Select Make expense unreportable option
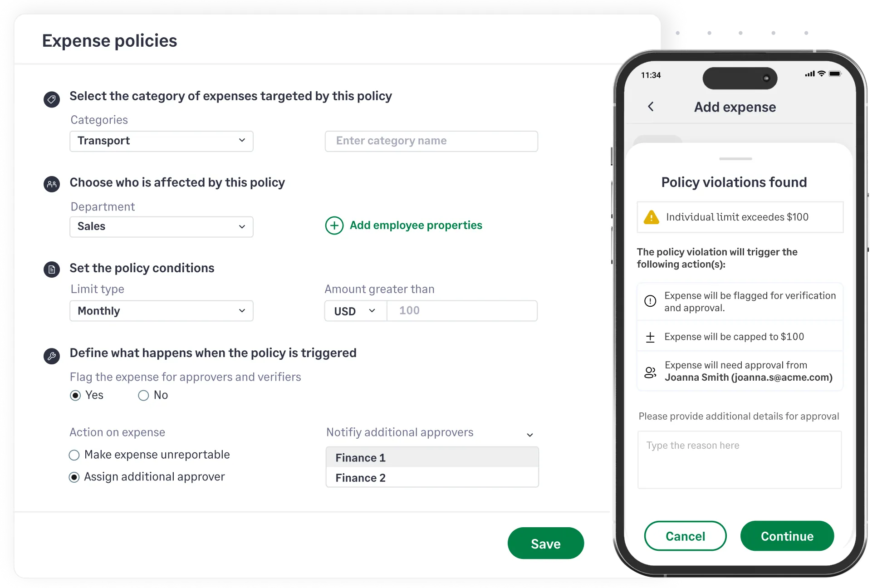 tap(74, 455)
